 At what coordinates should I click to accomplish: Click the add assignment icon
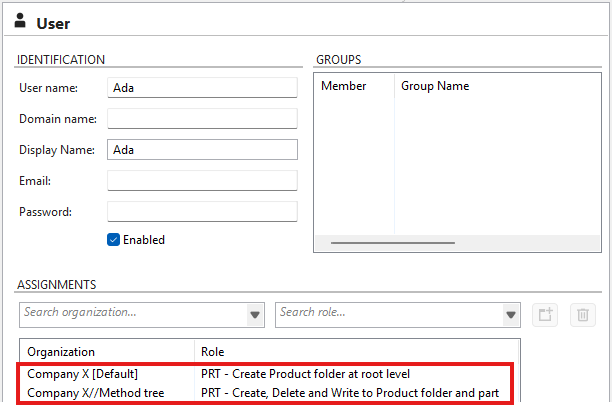pos(545,314)
